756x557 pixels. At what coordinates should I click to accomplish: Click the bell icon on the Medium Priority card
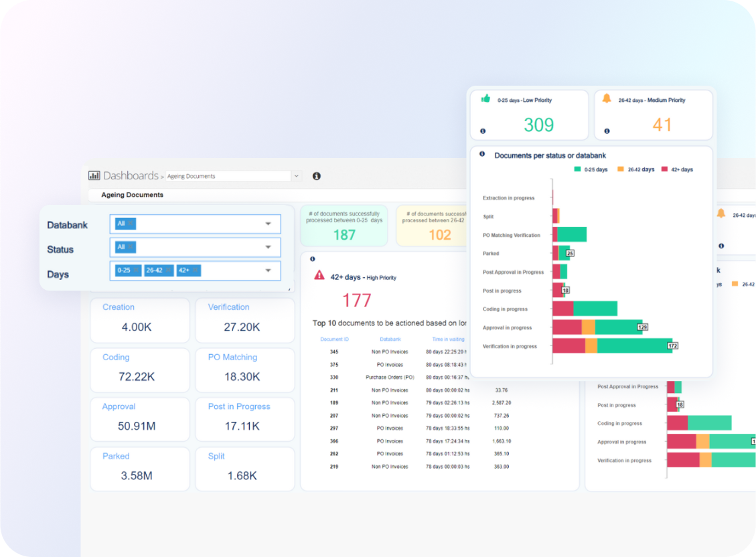click(607, 96)
